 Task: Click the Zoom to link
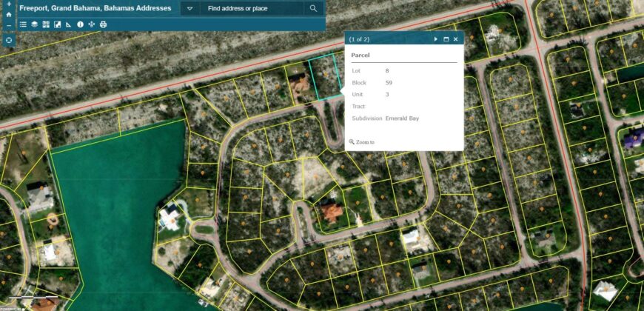(364, 142)
